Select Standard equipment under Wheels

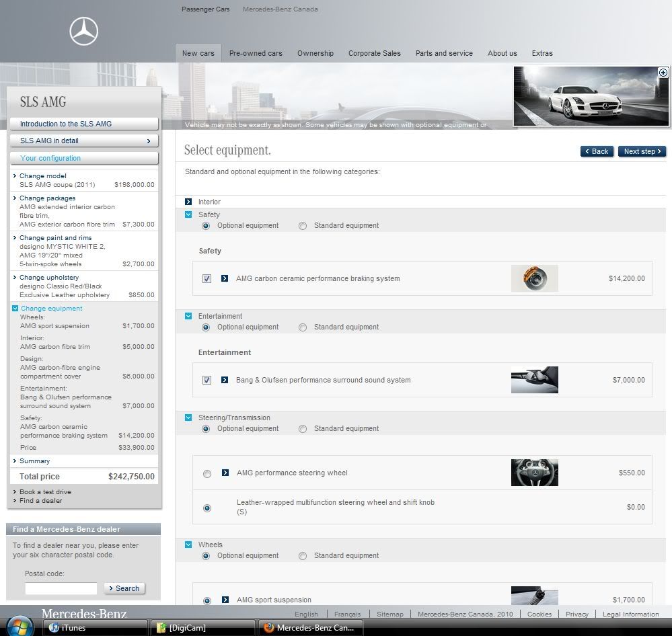pyautogui.click(x=303, y=556)
